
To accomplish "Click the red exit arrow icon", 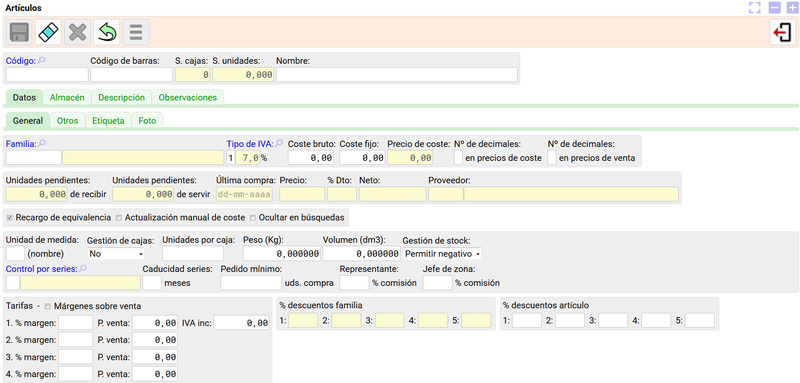I will (x=783, y=32).
